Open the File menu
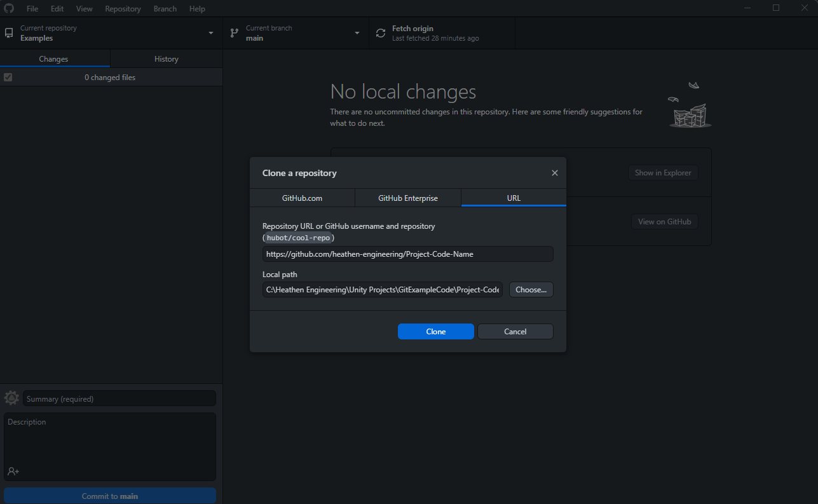This screenshot has height=504, width=818. coord(32,9)
